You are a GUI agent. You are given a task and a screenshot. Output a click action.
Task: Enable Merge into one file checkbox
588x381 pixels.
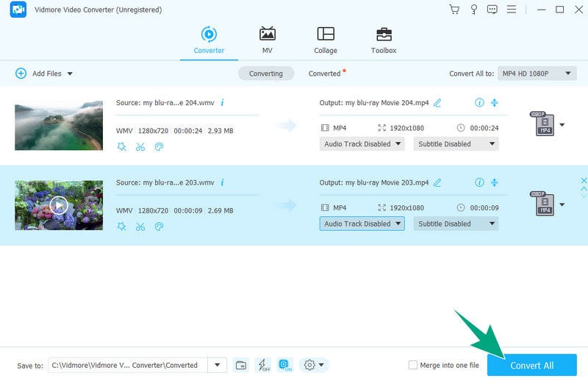pos(413,365)
